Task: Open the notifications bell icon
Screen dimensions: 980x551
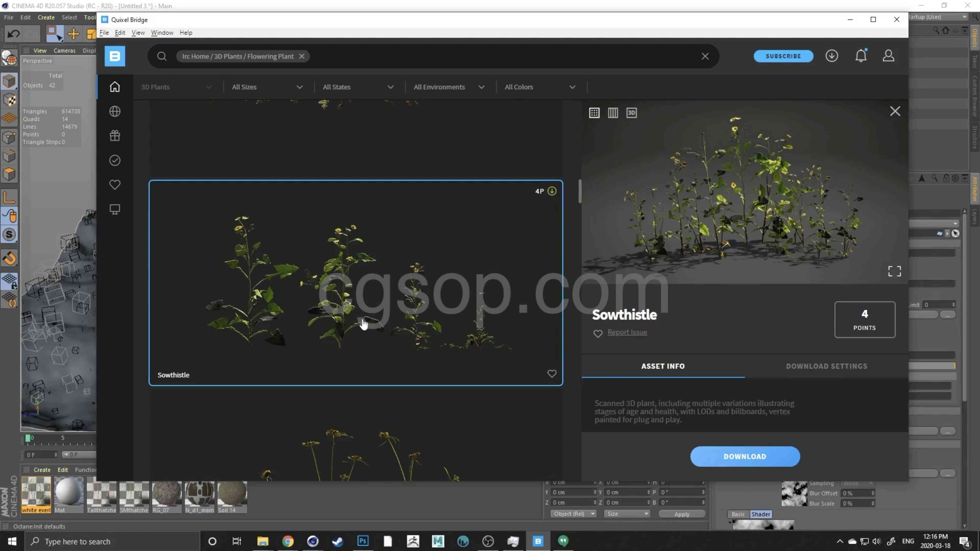Action: click(x=861, y=56)
